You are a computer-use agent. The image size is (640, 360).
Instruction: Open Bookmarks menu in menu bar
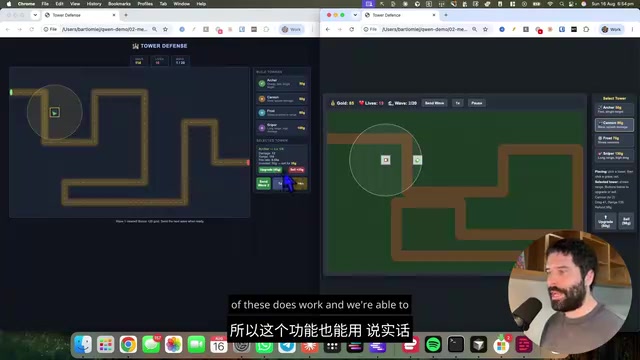click(119, 4)
